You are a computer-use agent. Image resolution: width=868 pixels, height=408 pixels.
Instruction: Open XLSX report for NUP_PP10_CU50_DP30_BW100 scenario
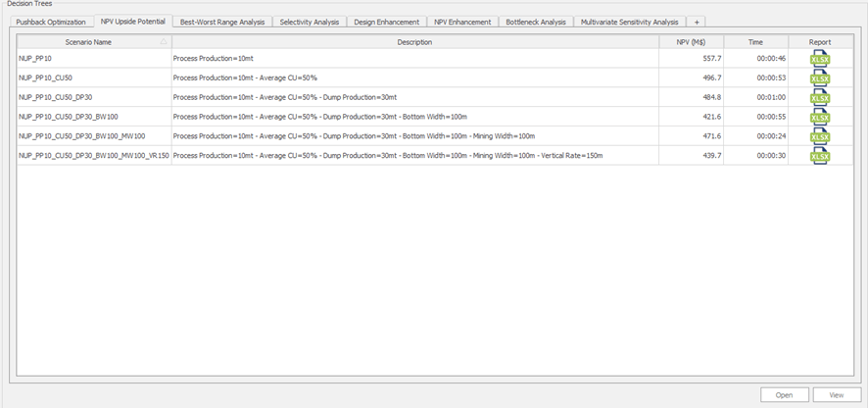tap(819, 117)
